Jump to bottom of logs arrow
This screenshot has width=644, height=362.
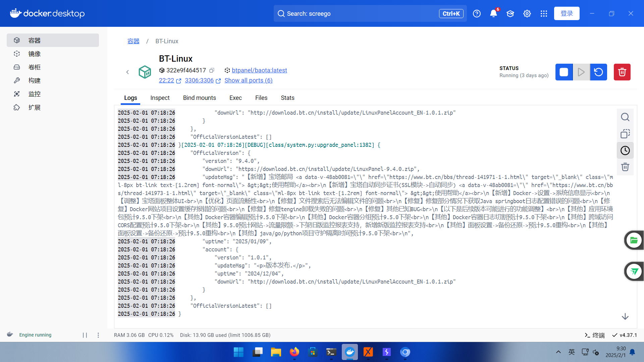625,316
